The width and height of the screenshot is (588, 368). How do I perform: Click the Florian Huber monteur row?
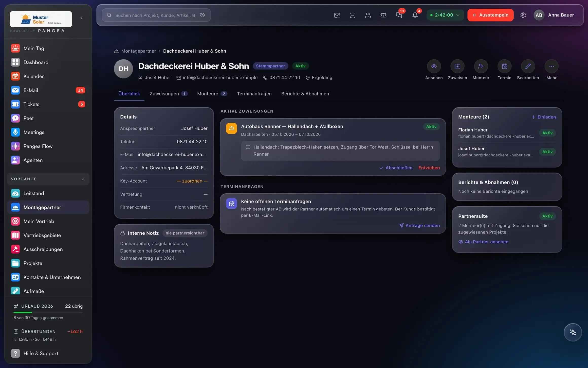click(507, 133)
